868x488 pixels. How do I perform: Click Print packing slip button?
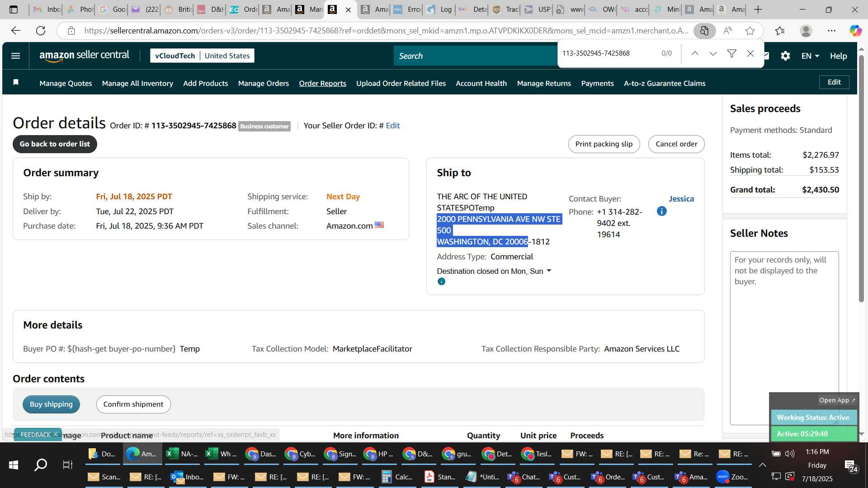coord(604,144)
